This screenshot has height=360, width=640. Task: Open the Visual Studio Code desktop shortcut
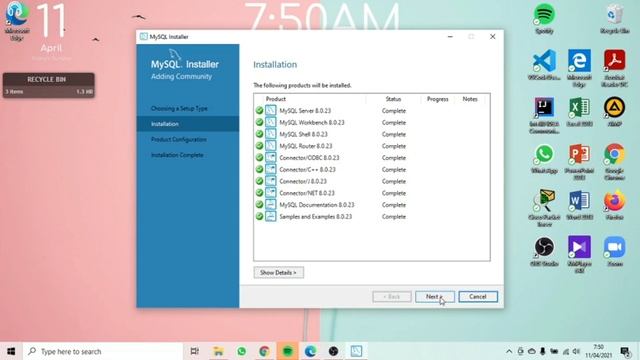click(x=544, y=65)
